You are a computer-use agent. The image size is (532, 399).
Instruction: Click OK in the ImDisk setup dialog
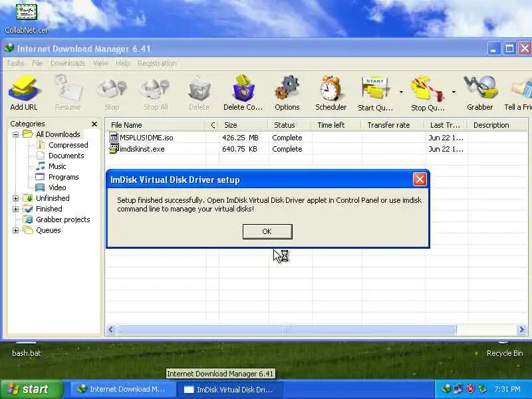coord(267,231)
